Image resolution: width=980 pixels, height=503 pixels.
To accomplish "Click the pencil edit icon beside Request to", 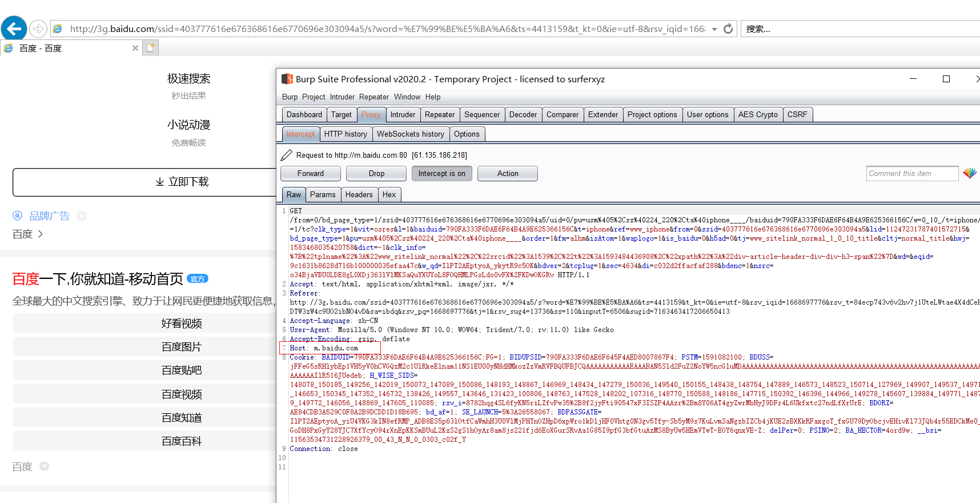I will click(x=287, y=155).
